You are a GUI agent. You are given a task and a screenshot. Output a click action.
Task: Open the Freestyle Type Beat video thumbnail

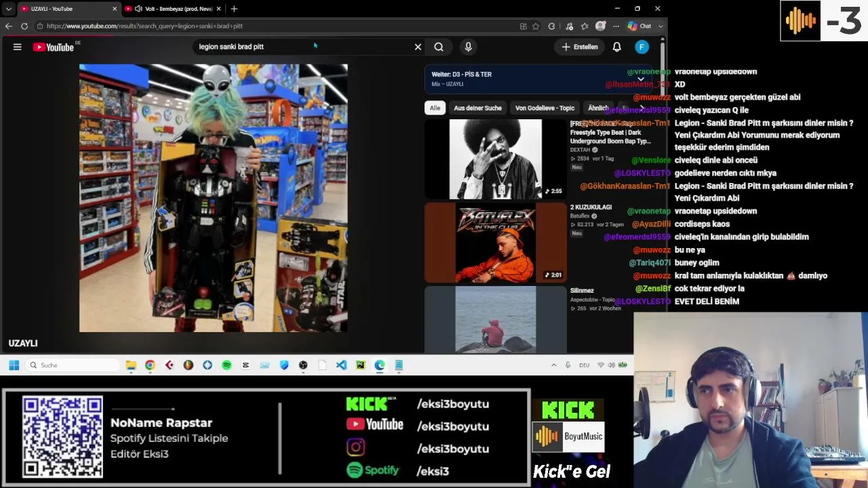tap(495, 159)
